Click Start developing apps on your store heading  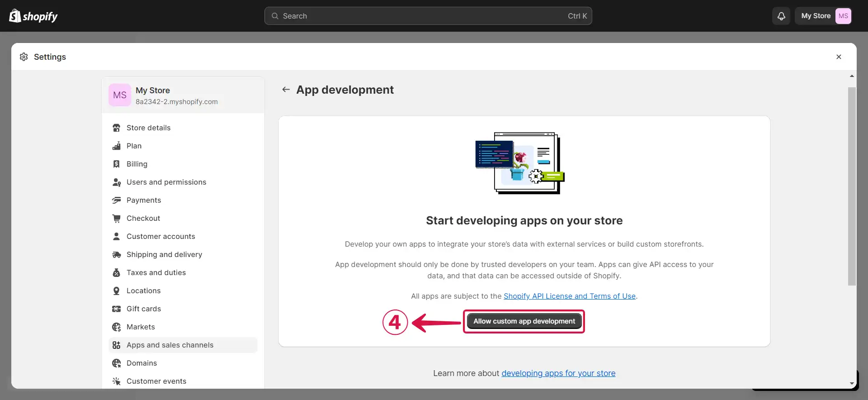(x=524, y=220)
